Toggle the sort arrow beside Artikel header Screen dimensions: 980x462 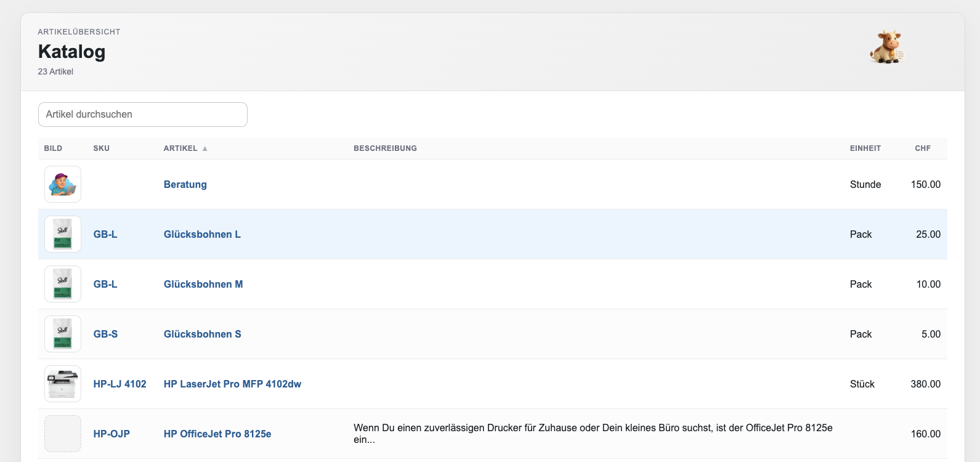[205, 148]
